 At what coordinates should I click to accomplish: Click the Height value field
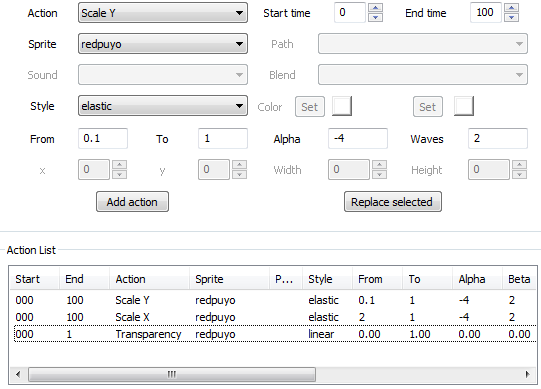[x=489, y=169]
